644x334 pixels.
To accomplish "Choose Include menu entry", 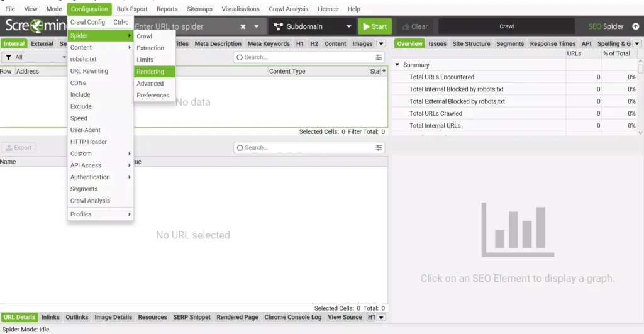I will (x=100, y=94).
